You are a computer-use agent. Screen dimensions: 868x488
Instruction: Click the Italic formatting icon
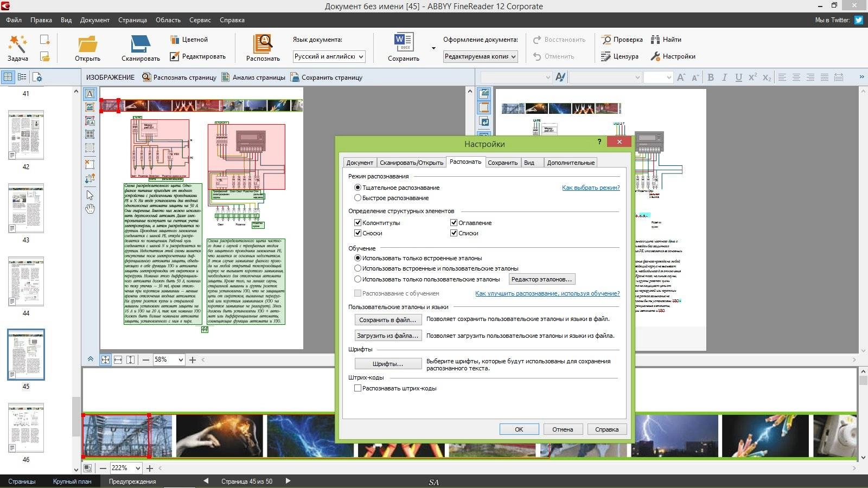pos(724,78)
